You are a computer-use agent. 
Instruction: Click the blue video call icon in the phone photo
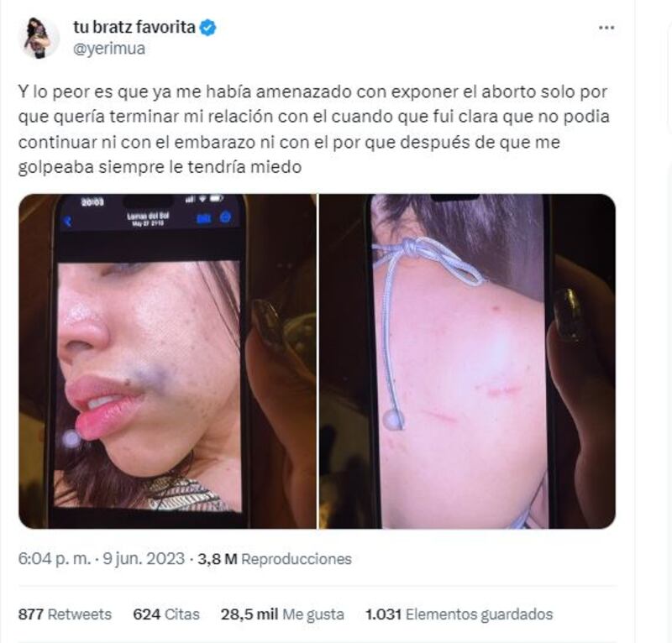coord(203,219)
